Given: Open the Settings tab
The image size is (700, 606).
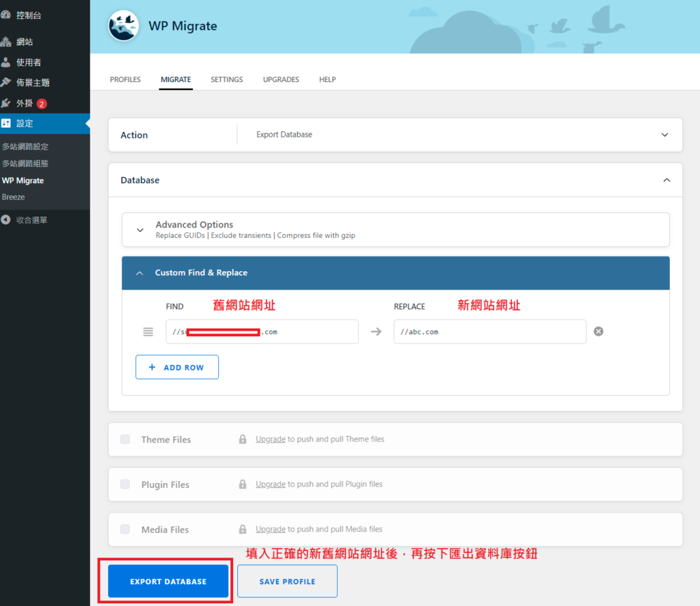Looking at the screenshot, I should click(226, 79).
